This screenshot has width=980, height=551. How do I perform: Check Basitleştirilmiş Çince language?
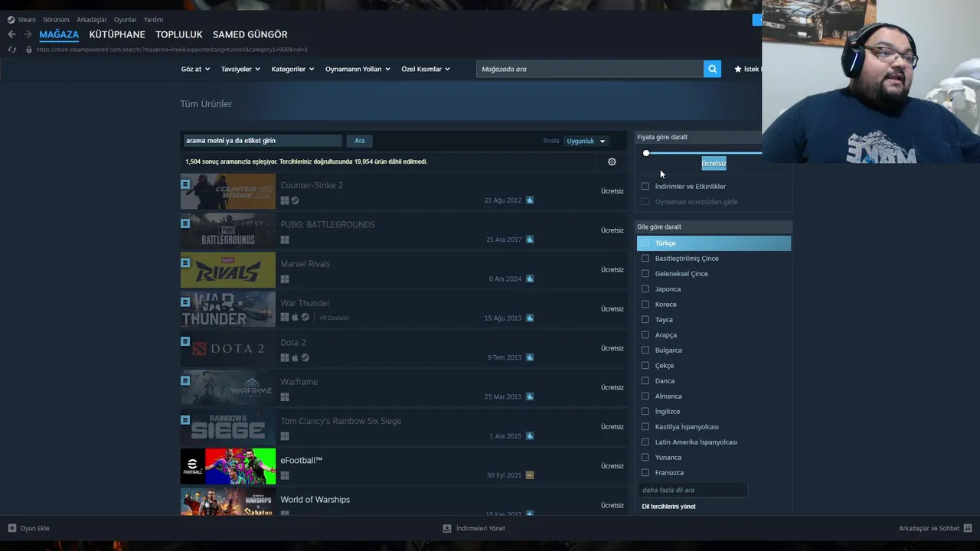coord(645,258)
